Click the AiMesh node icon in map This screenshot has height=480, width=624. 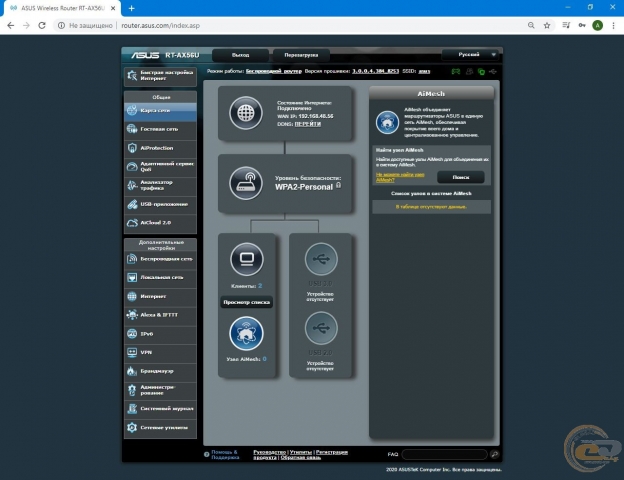click(x=246, y=334)
